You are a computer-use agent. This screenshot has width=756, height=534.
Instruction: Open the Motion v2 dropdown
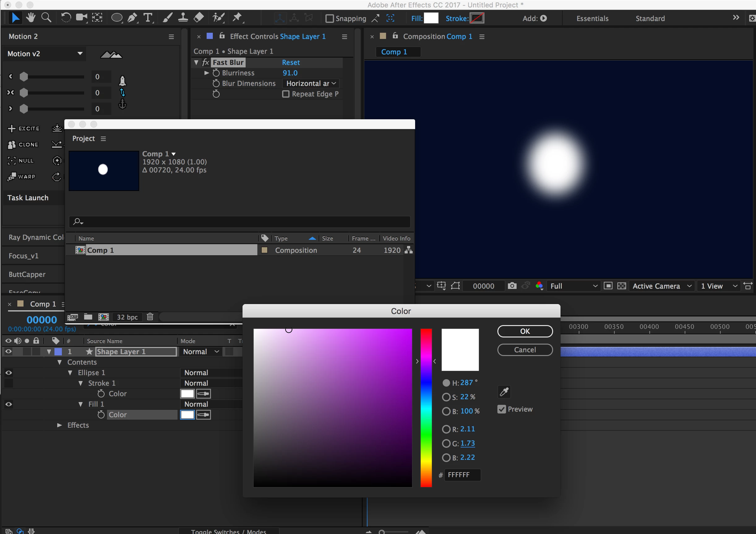point(80,53)
